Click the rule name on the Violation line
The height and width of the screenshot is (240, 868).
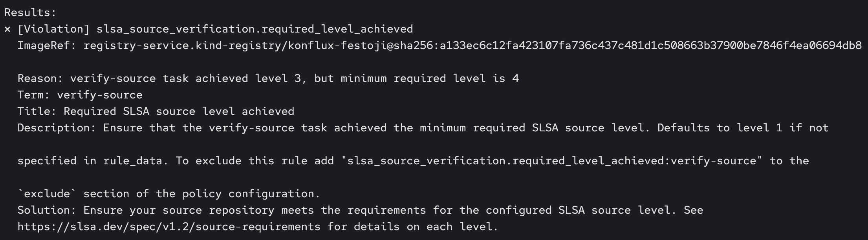(255, 29)
